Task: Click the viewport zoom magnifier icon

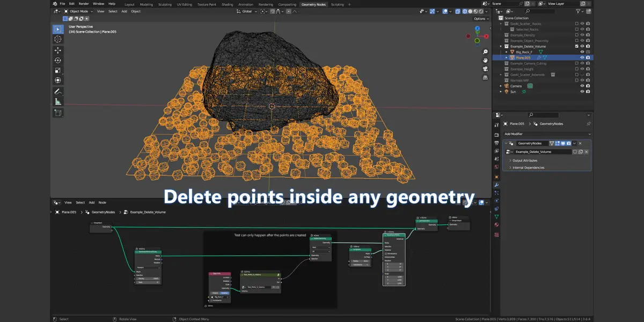Action: click(x=485, y=52)
